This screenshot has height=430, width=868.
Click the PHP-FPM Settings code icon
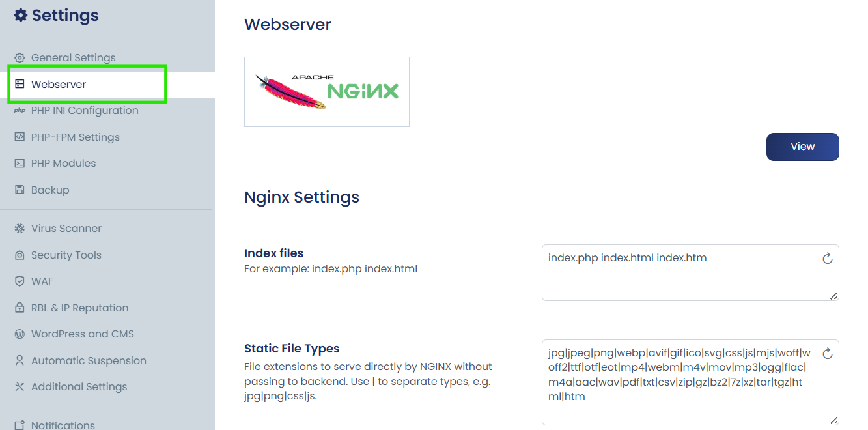[x=20, y=137]
